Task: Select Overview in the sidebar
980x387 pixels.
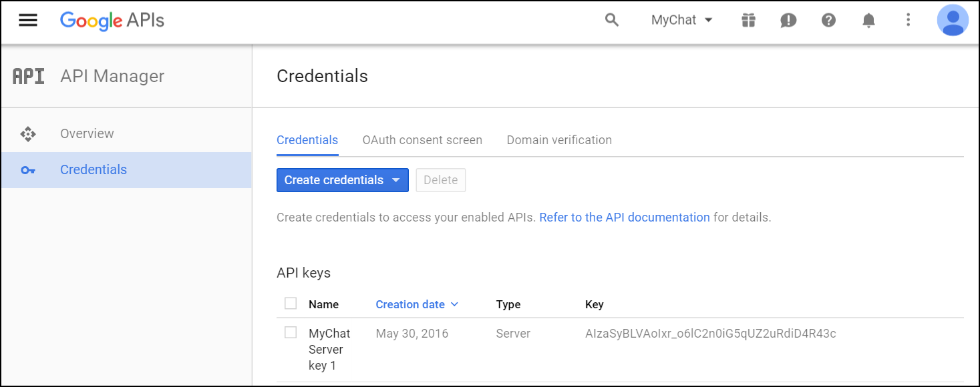Action: pos(87,133)
